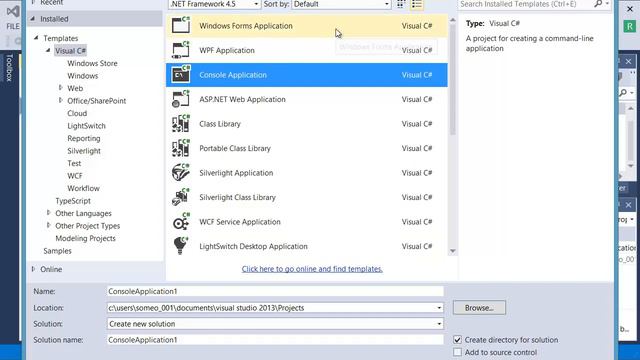Select the Reporting tree item
Screen dimensions: 640x360
[x=84, y=138]
